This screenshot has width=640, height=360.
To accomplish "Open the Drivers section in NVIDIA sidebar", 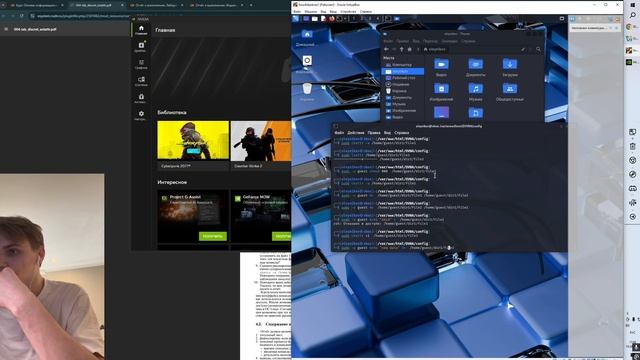I will point(141,47).
